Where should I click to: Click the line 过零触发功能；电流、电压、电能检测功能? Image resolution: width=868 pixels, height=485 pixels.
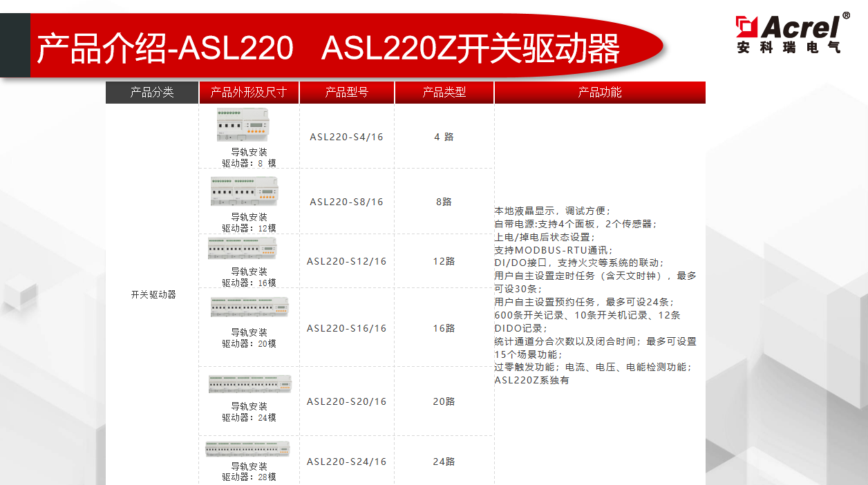593,367
